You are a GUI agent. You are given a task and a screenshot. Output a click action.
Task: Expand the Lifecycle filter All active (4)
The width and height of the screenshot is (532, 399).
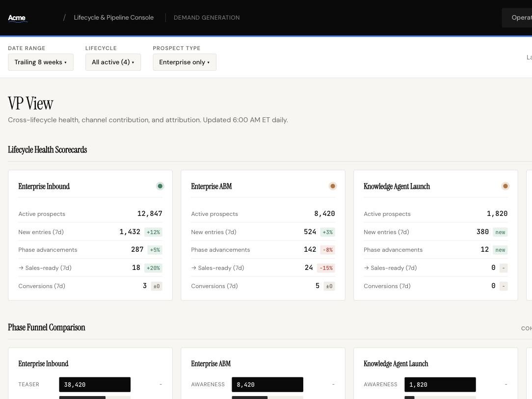113,62
